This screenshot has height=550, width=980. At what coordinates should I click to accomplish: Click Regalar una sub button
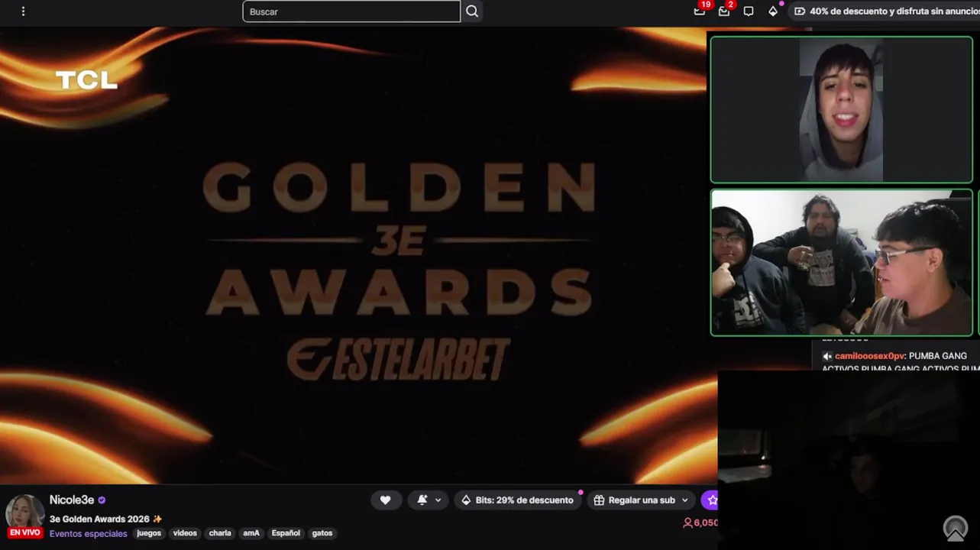click(x=636, y=500)
